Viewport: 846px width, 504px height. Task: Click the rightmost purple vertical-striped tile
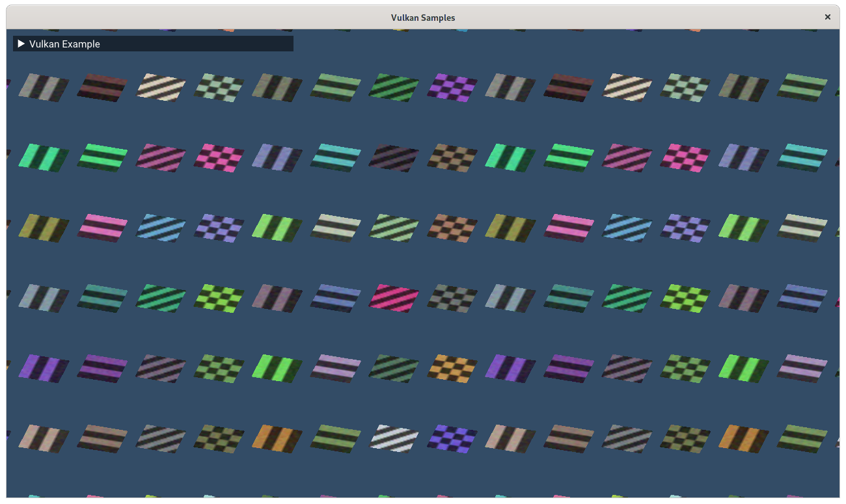pos(510,368)
